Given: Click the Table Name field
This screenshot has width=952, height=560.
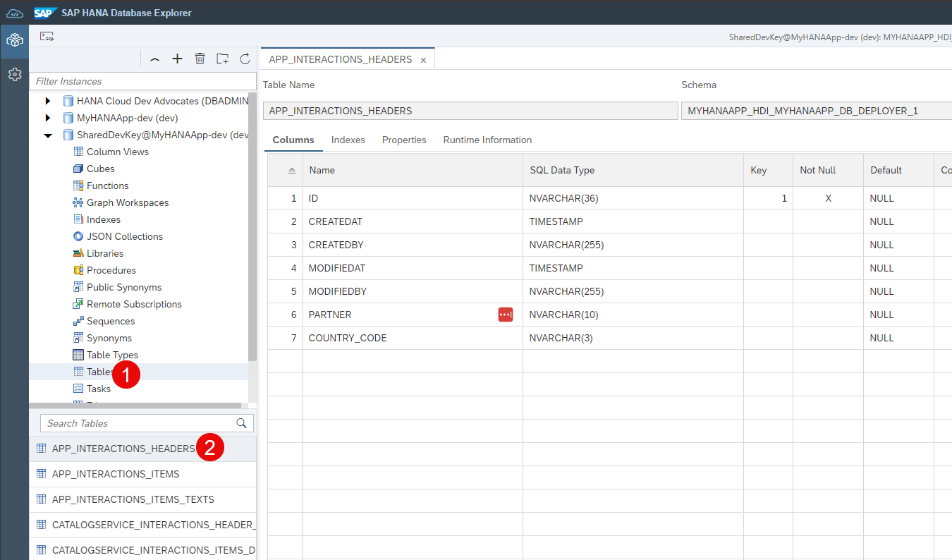Looking at the screenshot, I should 470,111.
